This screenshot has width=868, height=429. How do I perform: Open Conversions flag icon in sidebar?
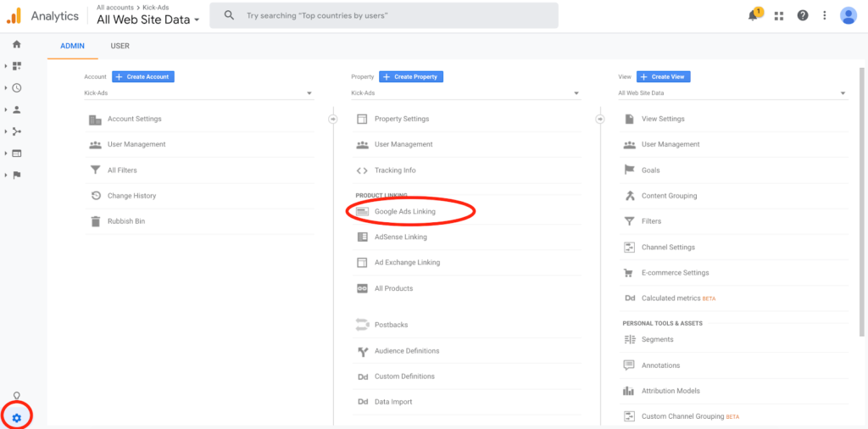[x=17, y=175]
